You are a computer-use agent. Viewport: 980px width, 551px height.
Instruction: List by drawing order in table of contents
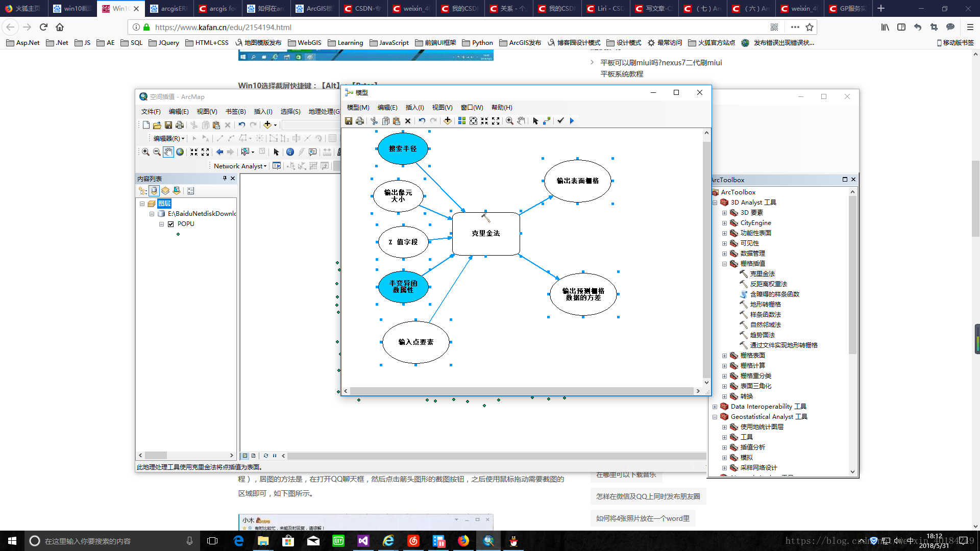click(143, 191)
